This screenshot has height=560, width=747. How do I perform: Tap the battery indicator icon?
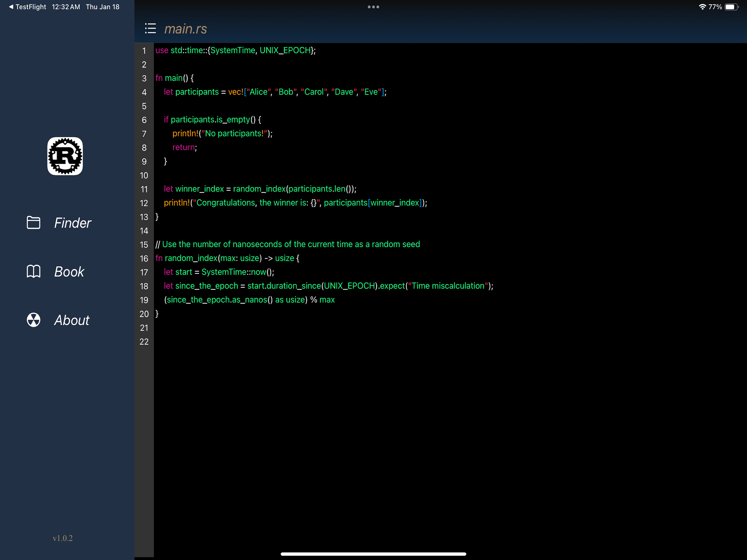click(731, 7)
